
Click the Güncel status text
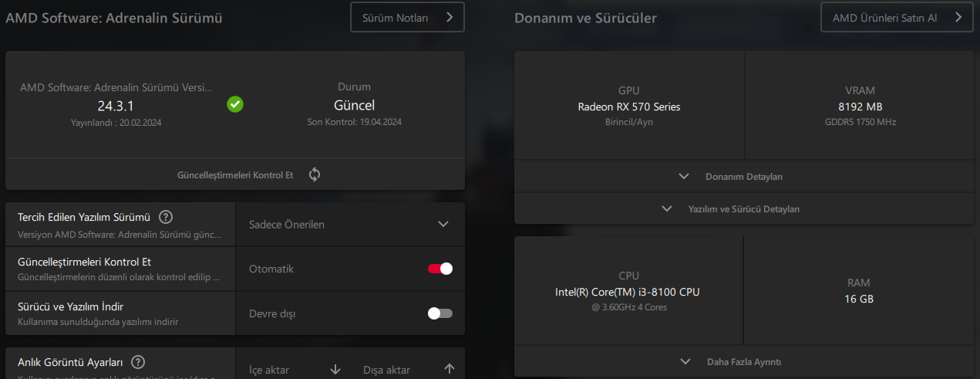click(x=354, y=105)
